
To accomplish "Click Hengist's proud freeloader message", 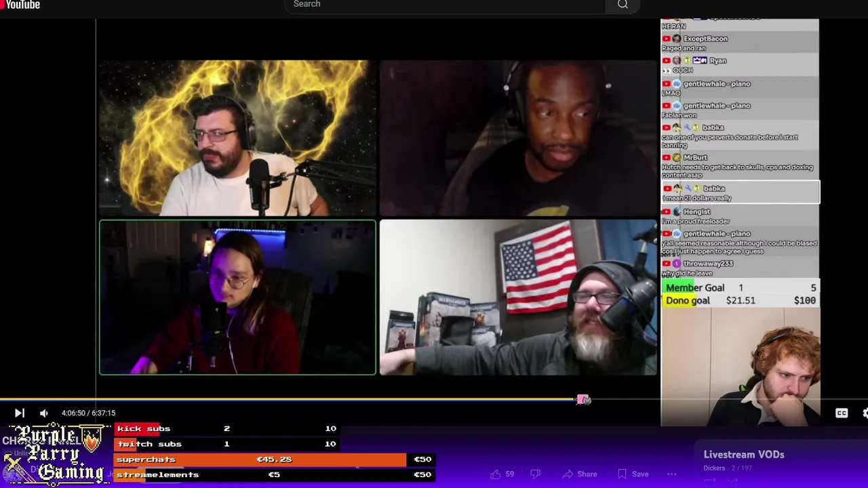I will coord(740,216).
